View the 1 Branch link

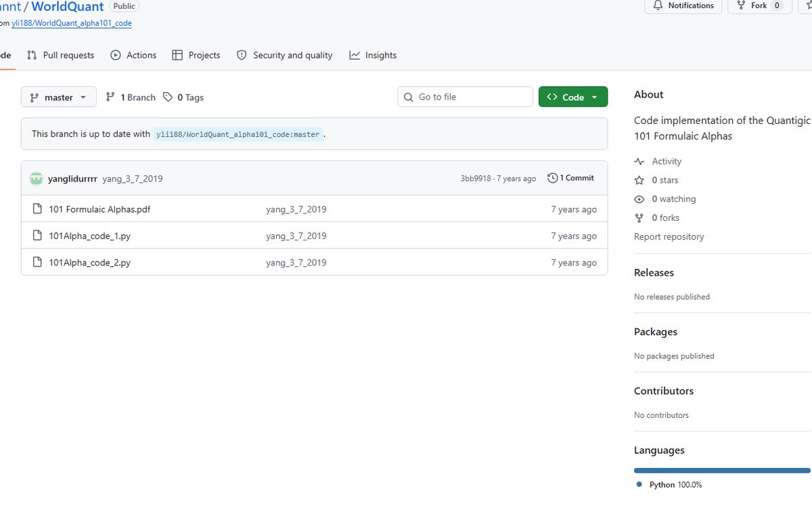coord(131,98)
